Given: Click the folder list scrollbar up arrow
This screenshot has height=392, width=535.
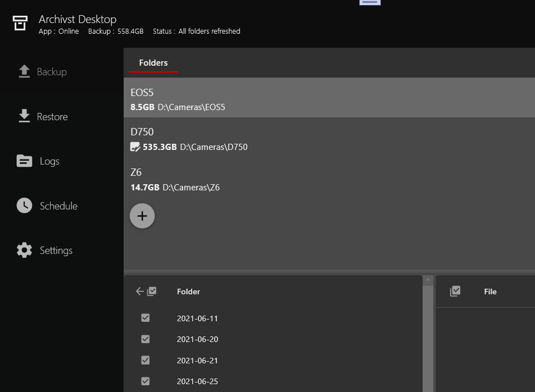Looking at the screenshot, I should click(428, 280).
